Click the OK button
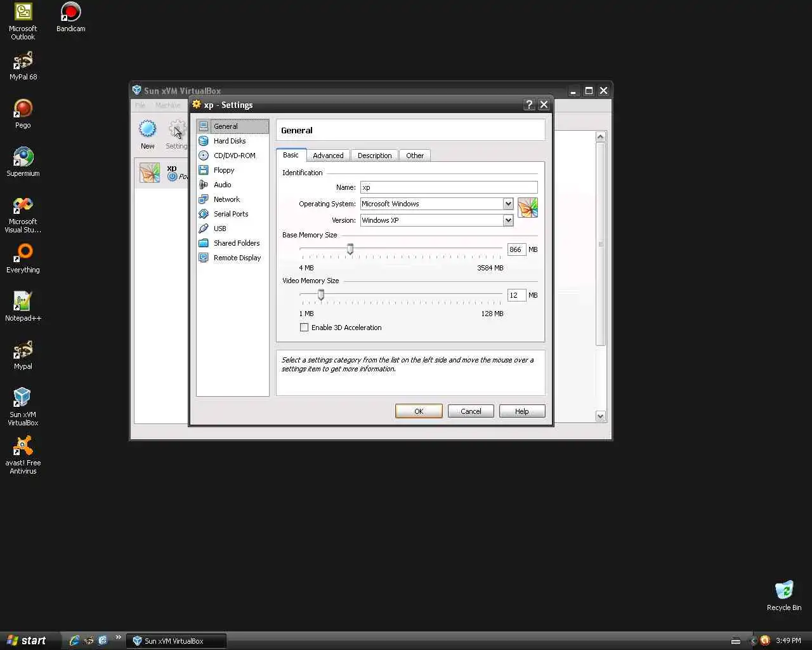 419,411
